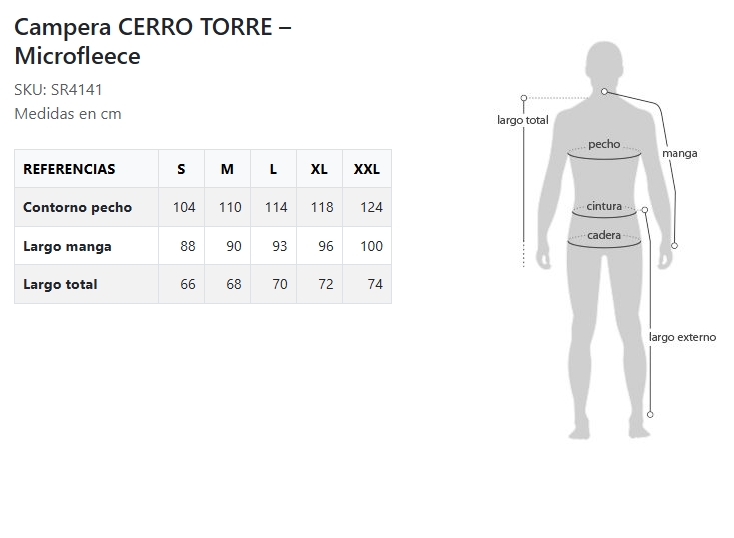Click the 'Medidas en cm' note
Image resolution: width=734 pixels, height=538 pixels.
pos(68,113)
